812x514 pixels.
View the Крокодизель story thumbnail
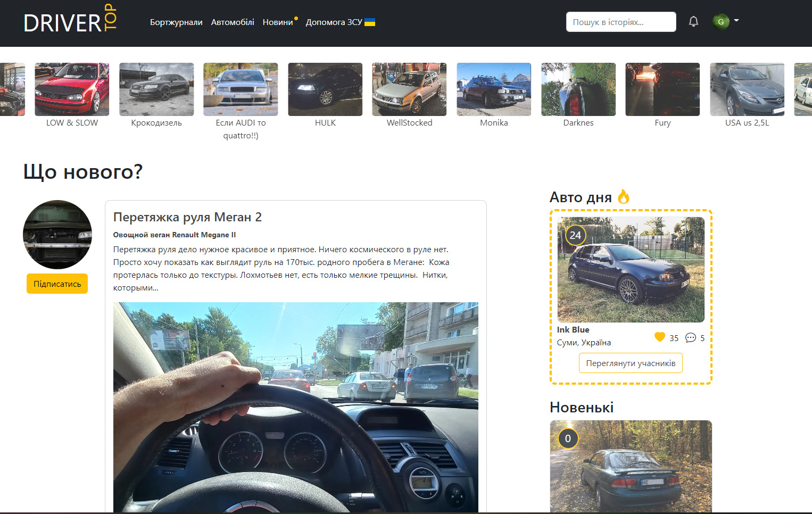(x=156, y=89)
